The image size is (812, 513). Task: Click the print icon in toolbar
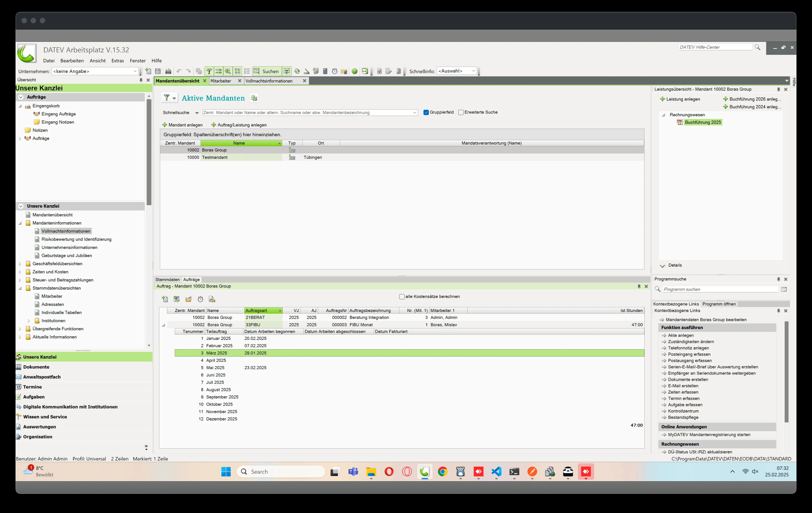click(x=168, y=71)
